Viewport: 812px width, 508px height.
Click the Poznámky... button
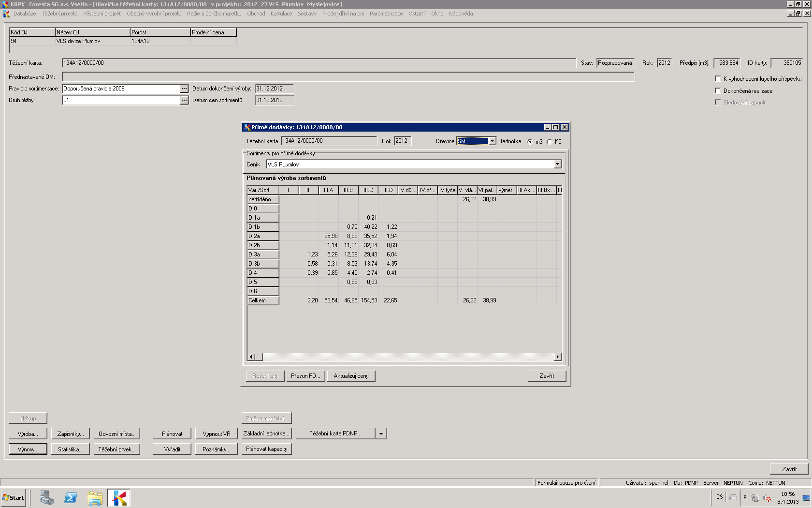[x=217, y=449]
